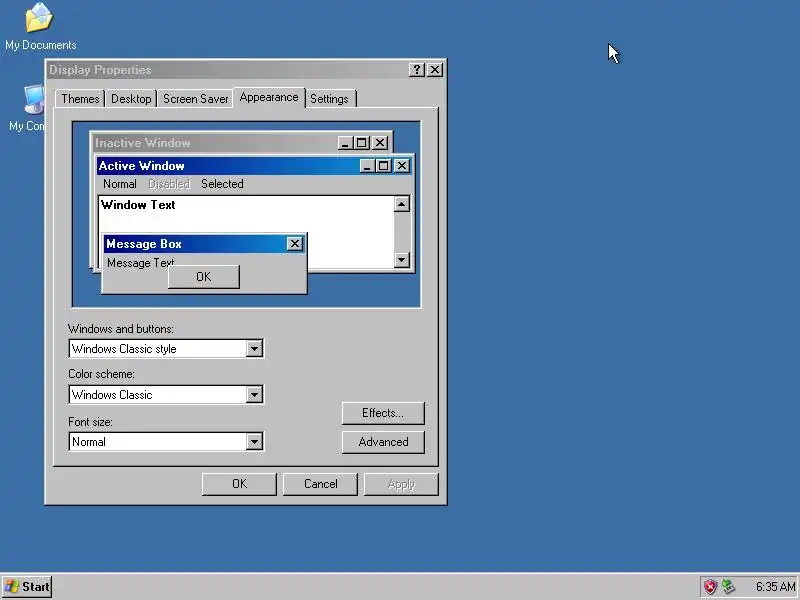Click the Disabled menu item in the preview
Image resolution: width=800 pixels, height=600 pixels.
(x=169, y=184)
